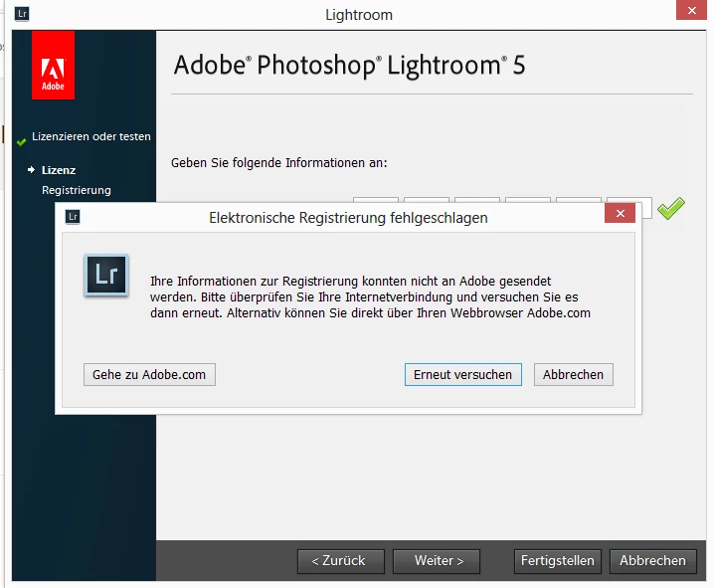
Task: Click the arrow icon beside Lizenz
Action: [x=31, y=170]
